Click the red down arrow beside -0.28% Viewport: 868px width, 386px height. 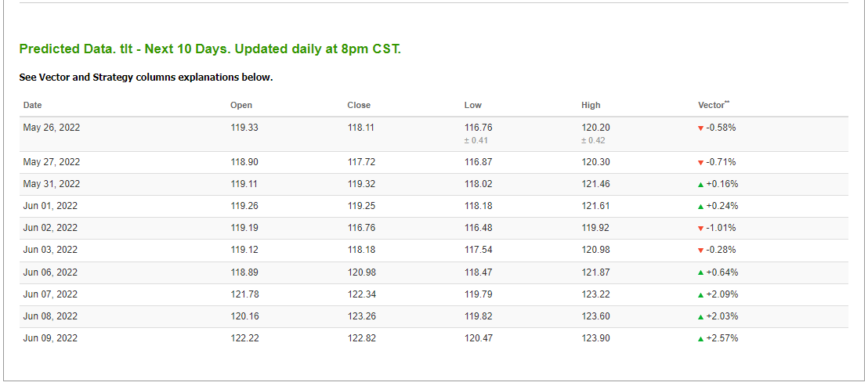(x=700, y=251)
